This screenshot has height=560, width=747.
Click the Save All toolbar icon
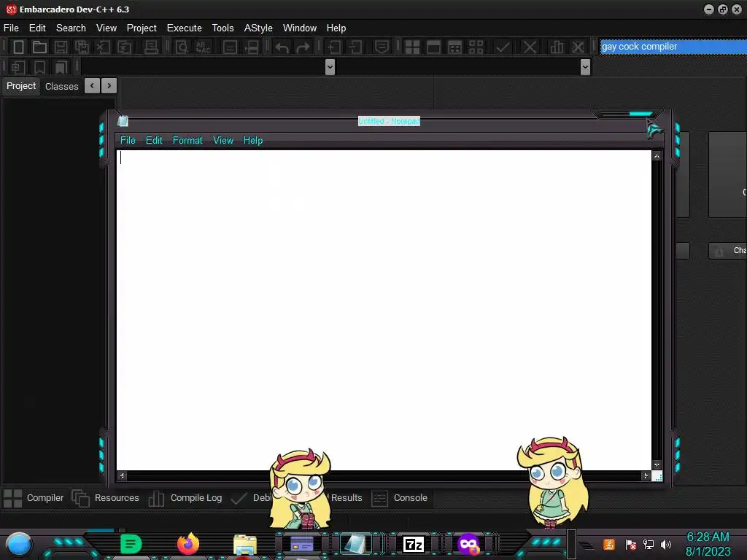click(x=82, y=47)
